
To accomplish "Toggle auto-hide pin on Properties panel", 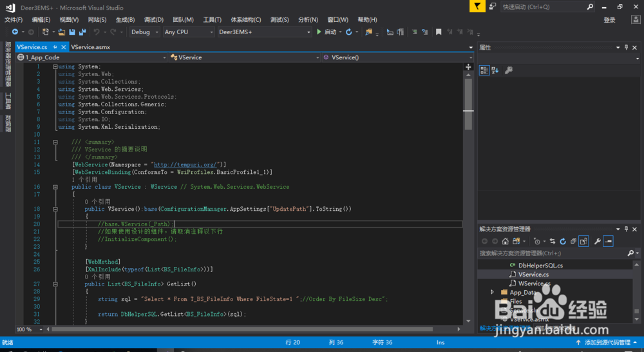I will click(x=627, y=47).
